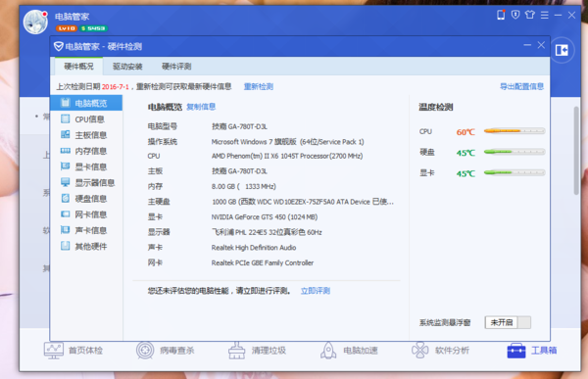Click 病毒查杀 virus scan icon
Image resolution: width=588 pixels, height=379 pixels.
(145, 351)
